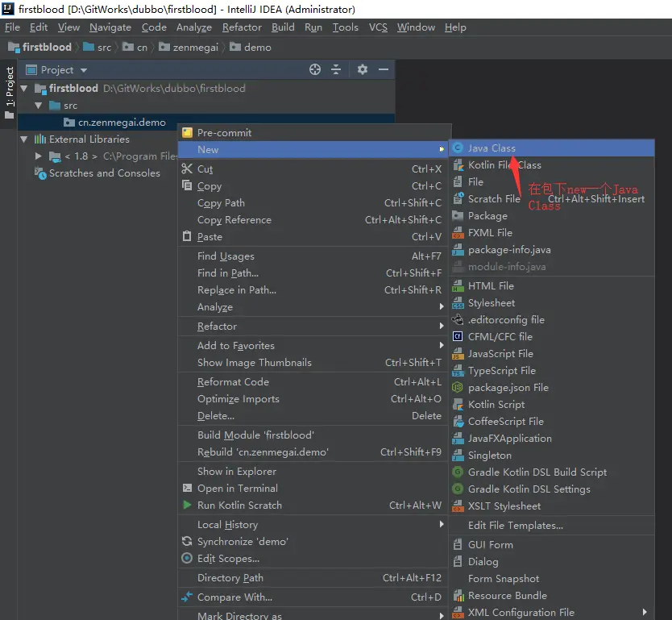Click the Compare With arrows icon
672x620 pixels.
coord(187,597)
